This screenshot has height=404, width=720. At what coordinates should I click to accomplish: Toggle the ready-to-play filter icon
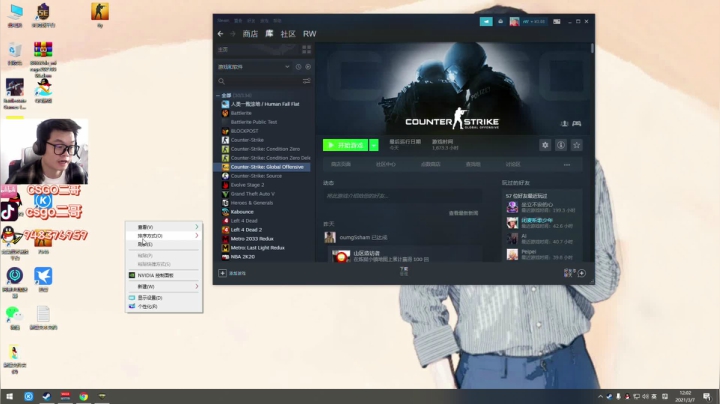coord(308,67)
